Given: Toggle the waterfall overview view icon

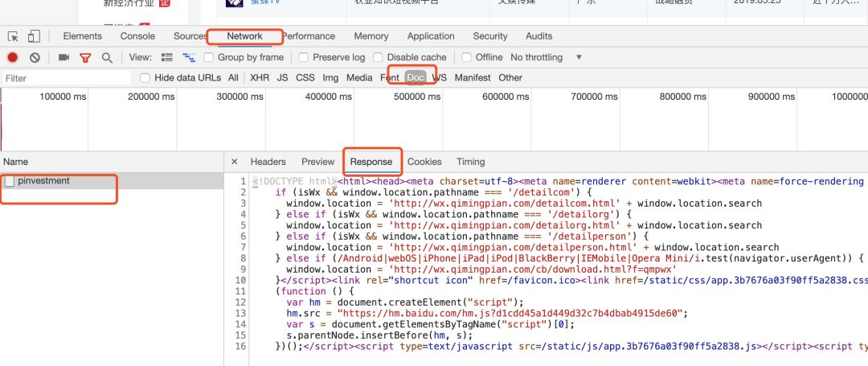Looking at the screenshot, I should tap(189, 57).
